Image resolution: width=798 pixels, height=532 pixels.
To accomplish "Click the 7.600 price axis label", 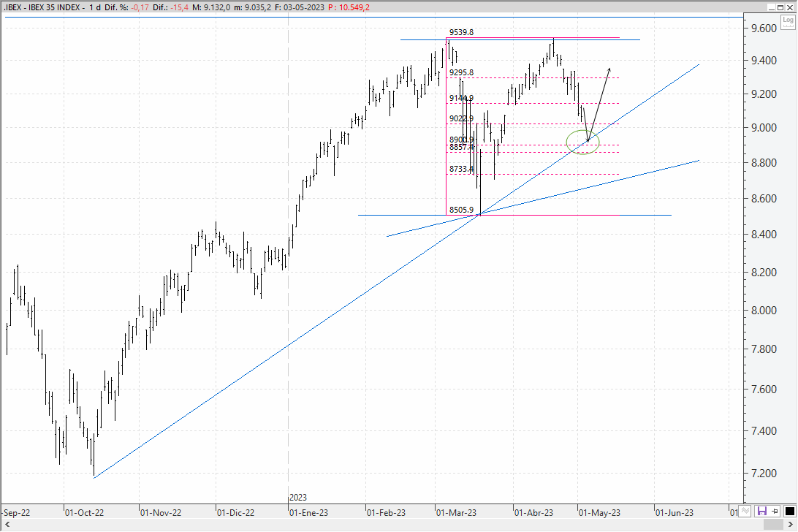I will 764,389.
